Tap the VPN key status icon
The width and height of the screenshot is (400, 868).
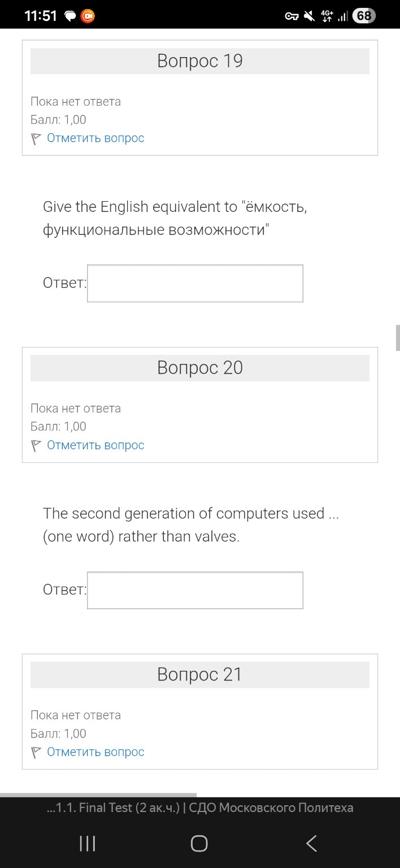tap(292, 16)
